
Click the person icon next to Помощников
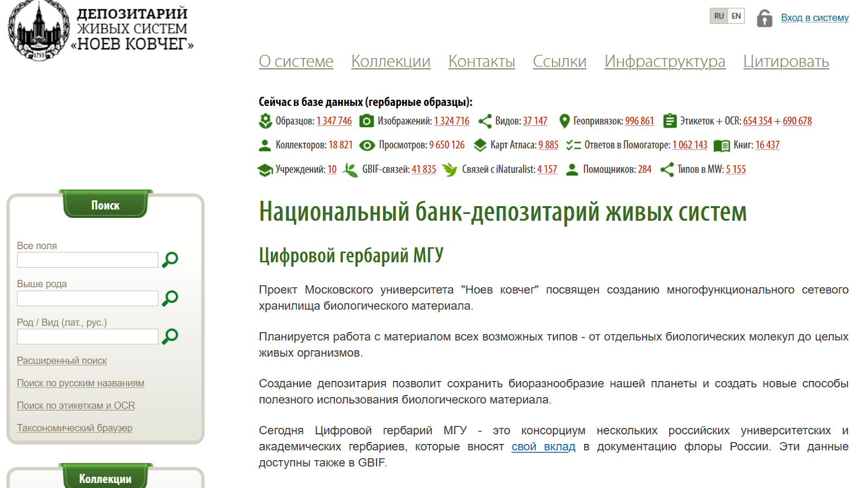(x=572, y=169)
